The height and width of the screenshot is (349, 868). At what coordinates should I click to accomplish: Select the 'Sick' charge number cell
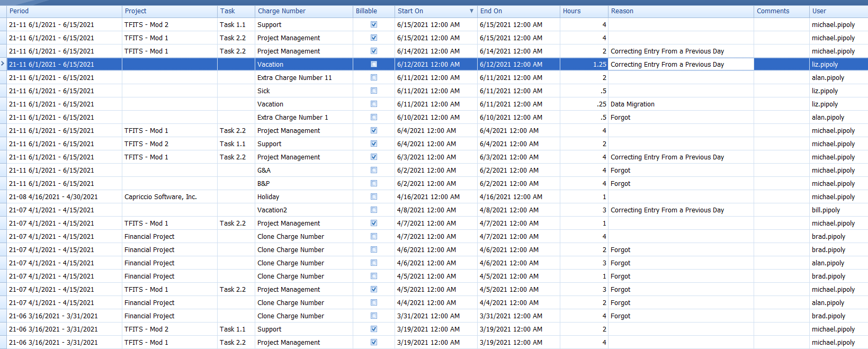(x=304, y=91)
